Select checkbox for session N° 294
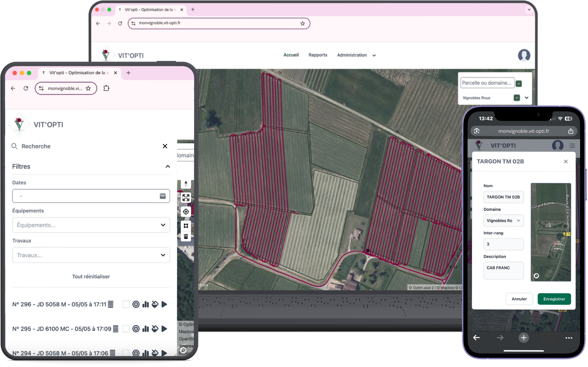The image size is (588, 367). (x=126, y=353)
